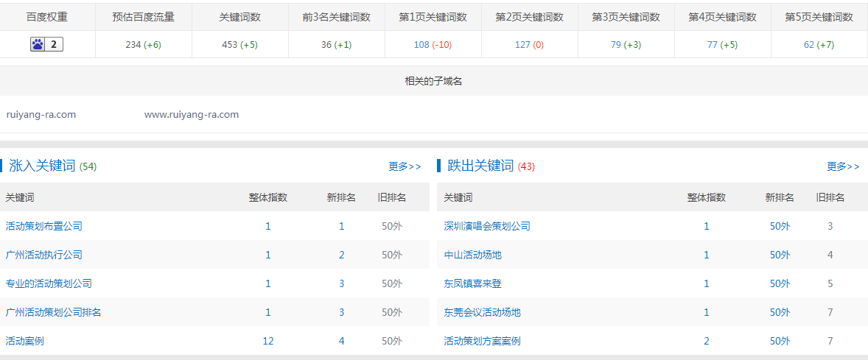Open the page 2 keyword count 127
Viewport: 868px width, 360px height.
coord(522,45)
